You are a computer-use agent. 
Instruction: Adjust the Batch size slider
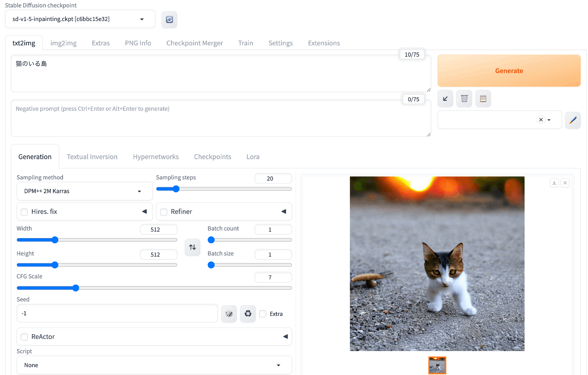click(x=250, y=265)
